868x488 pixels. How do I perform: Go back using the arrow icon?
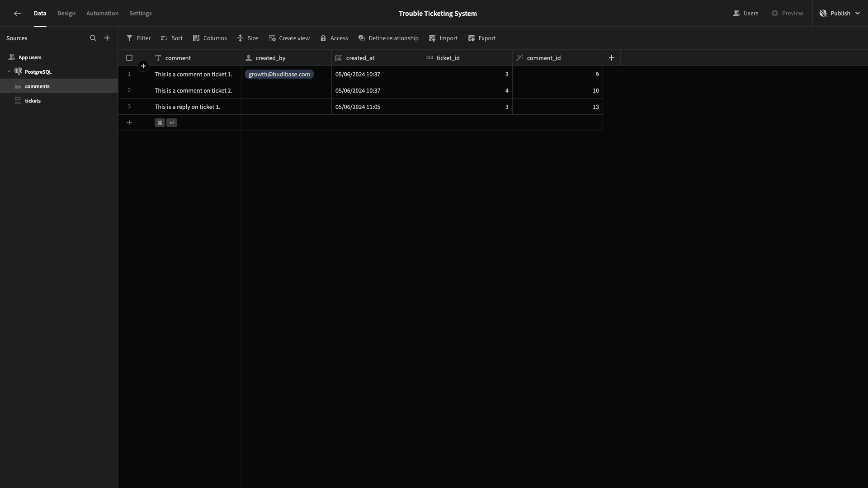tap(17, 14)
